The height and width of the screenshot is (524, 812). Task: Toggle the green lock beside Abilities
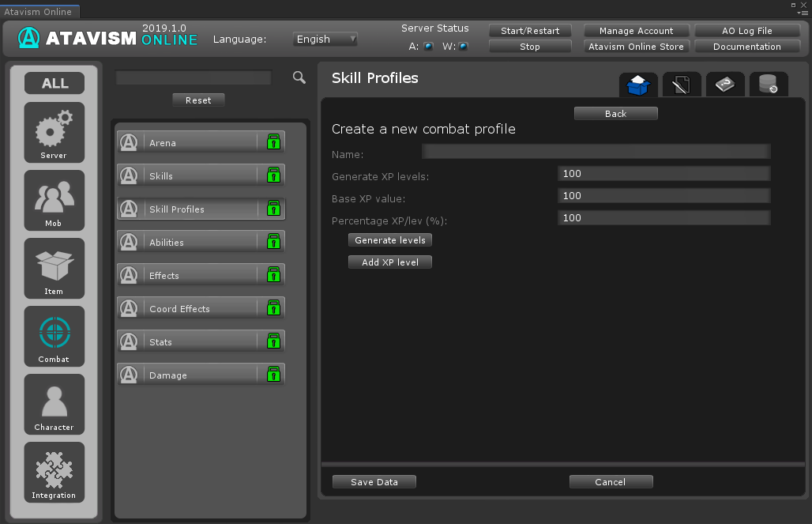pos(273,242)
